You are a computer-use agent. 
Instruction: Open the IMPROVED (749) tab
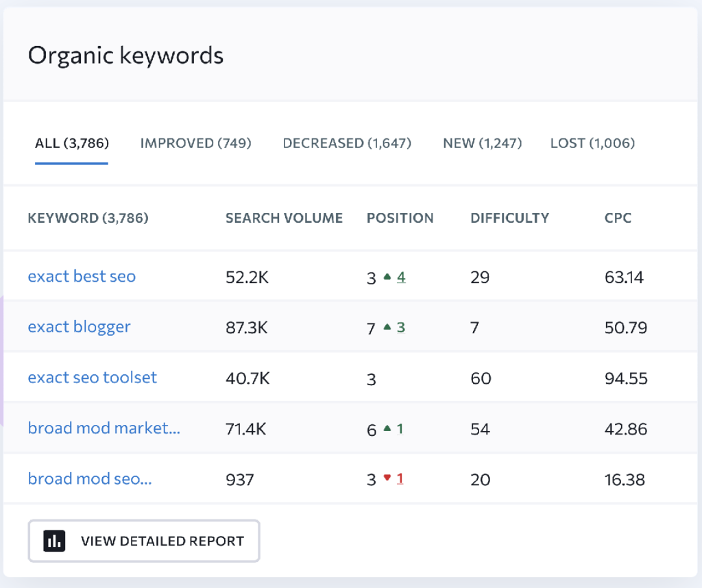(x=195, y=143)
